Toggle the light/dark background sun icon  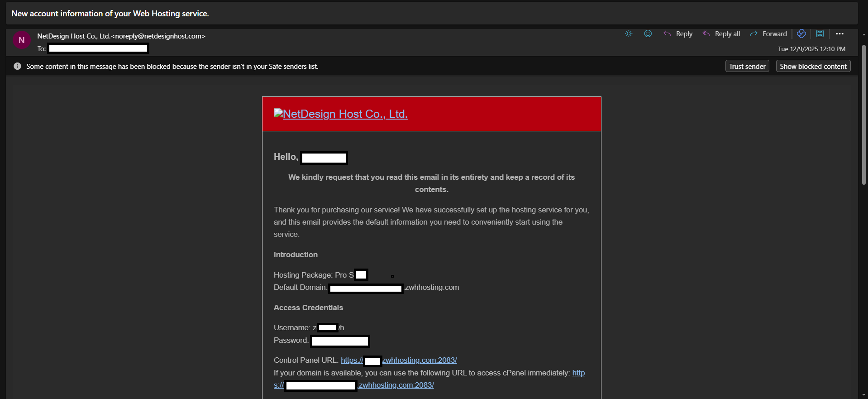pyautogui.click(x=629, y=34)
